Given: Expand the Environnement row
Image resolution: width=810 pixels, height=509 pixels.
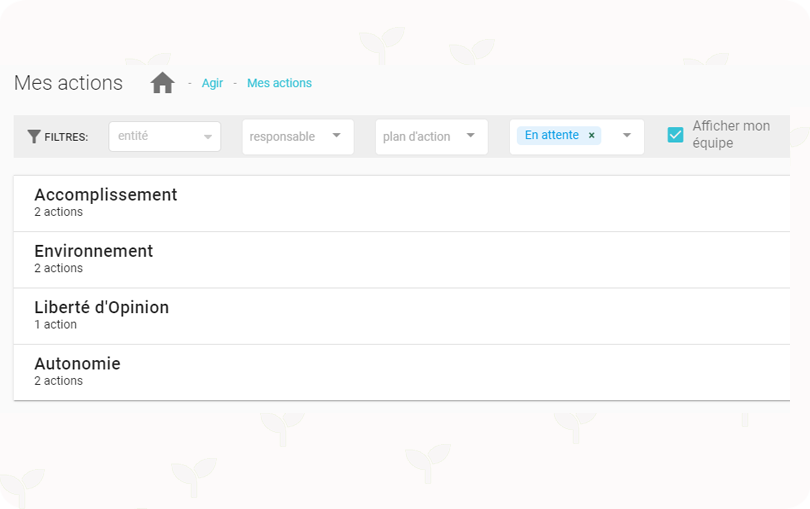Looking at the screenshot, I should (402, 260).
